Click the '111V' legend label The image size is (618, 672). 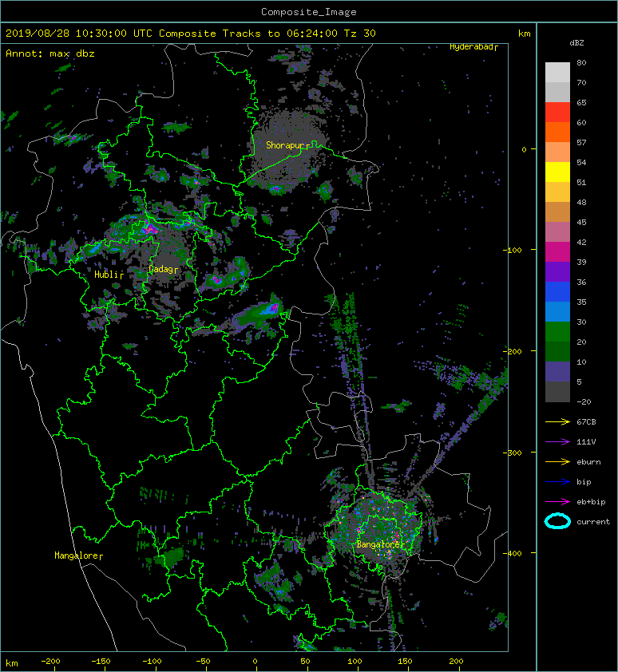pyautogui.click(x=586, y=442)
